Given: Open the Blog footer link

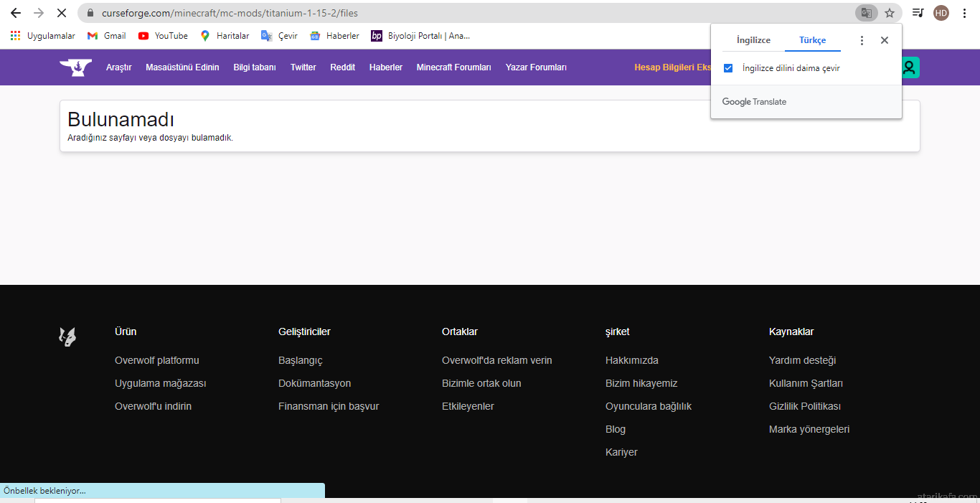Looking at the screenshot, I should tap(616, 429).
